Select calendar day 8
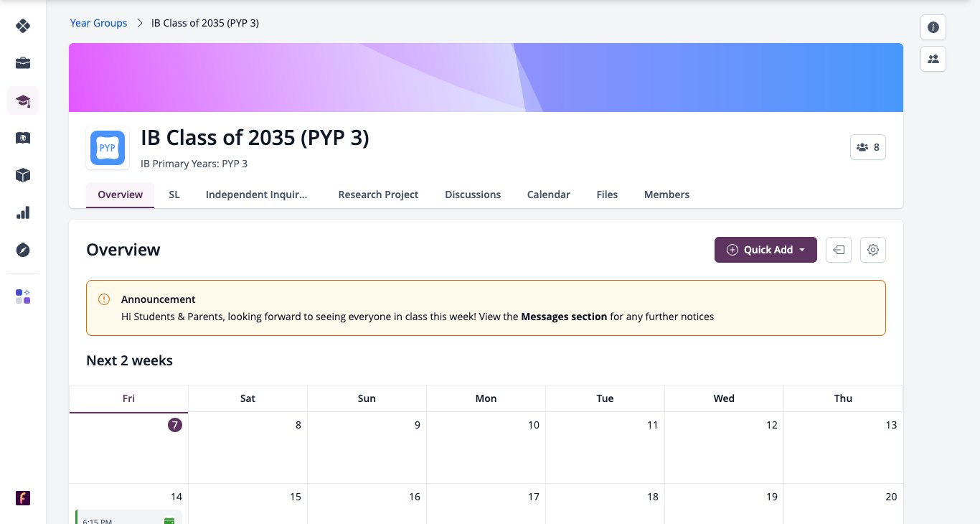Viewport: 980px width, 524px height. point(298,425)
